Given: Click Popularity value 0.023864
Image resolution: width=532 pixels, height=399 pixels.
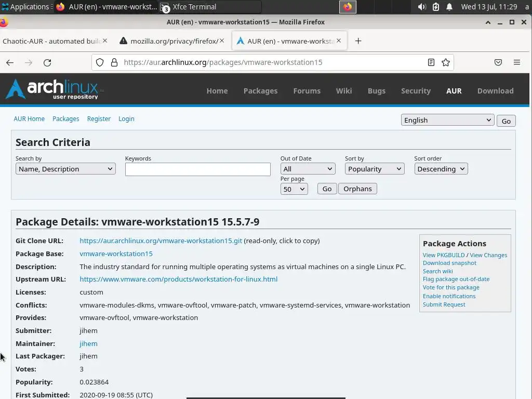Looking at the screenshot, I should (x=94, y=382).
